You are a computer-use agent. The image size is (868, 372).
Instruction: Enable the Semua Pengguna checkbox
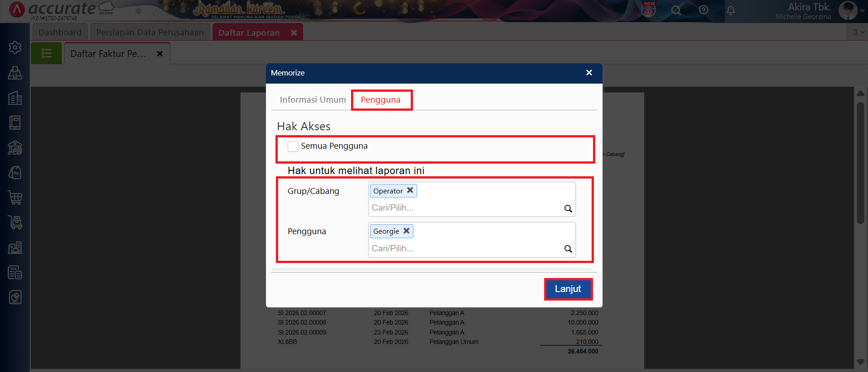pyautogui.click(x=293, y=146)
